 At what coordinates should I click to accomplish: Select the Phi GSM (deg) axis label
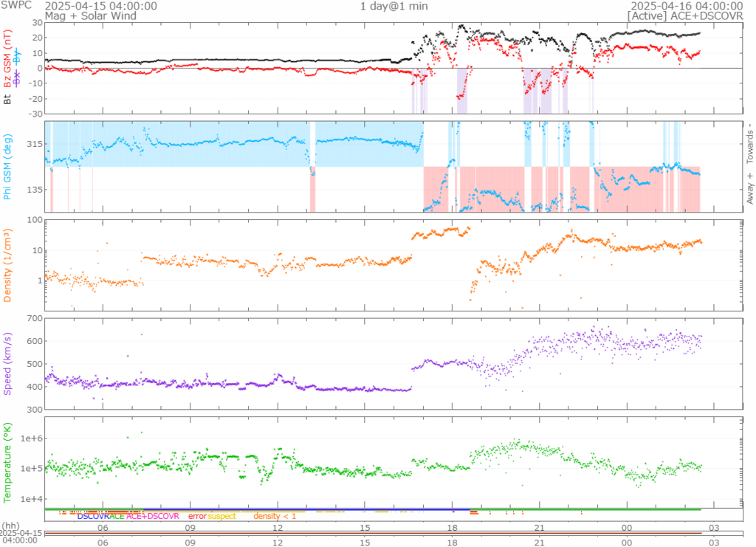pos(7,168)
